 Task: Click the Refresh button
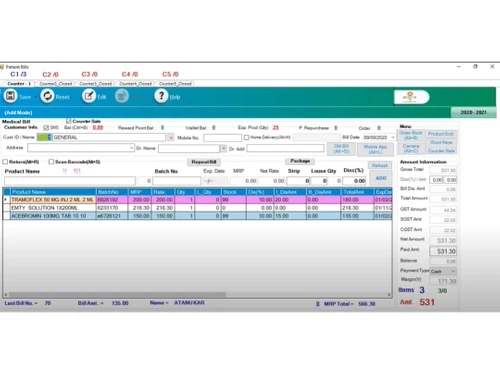pos(380,165)
